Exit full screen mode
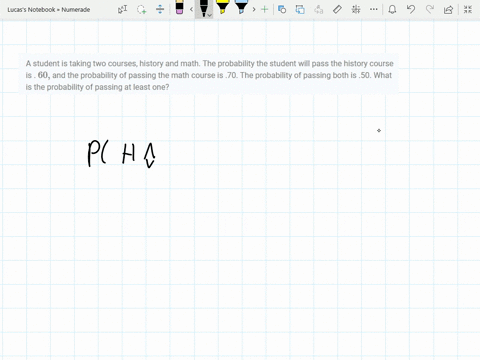Image resolution: width=480 pixels, height=360 pixels. [x=468, y=9]
